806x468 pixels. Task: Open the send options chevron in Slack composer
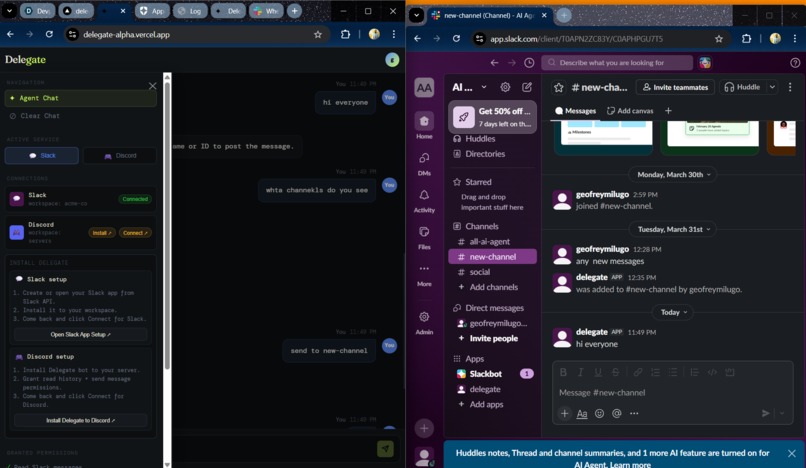tap(782, 413)
